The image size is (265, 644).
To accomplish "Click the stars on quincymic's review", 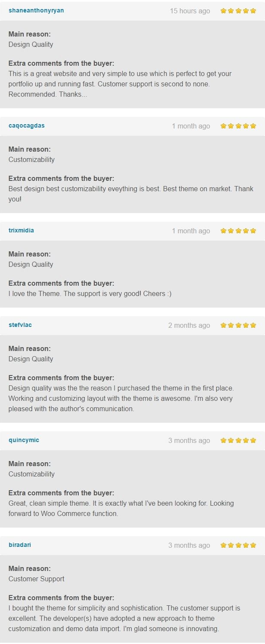I will coord(238,440).
